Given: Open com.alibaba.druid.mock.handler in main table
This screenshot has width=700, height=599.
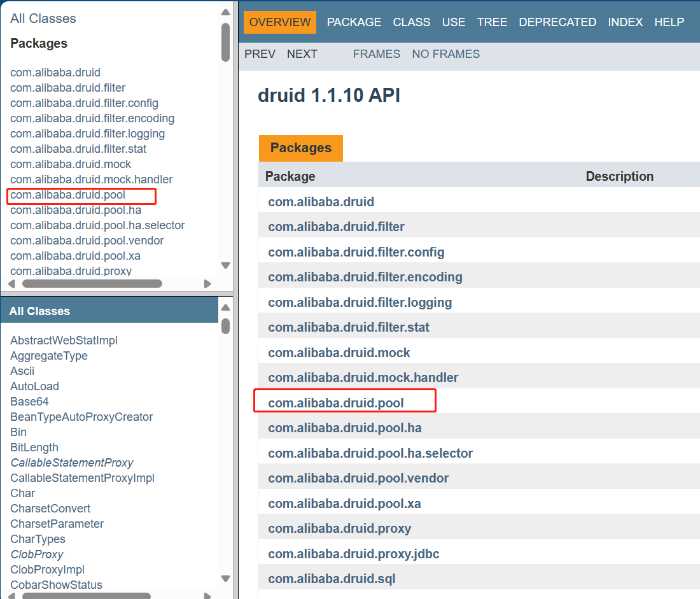Looking at the screenshot, I should tap(363, 378).
